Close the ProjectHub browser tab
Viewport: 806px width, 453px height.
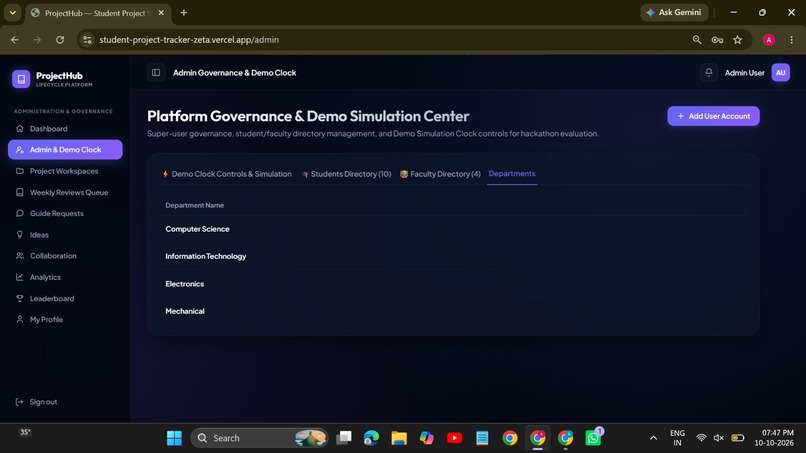tap(161, 13)
